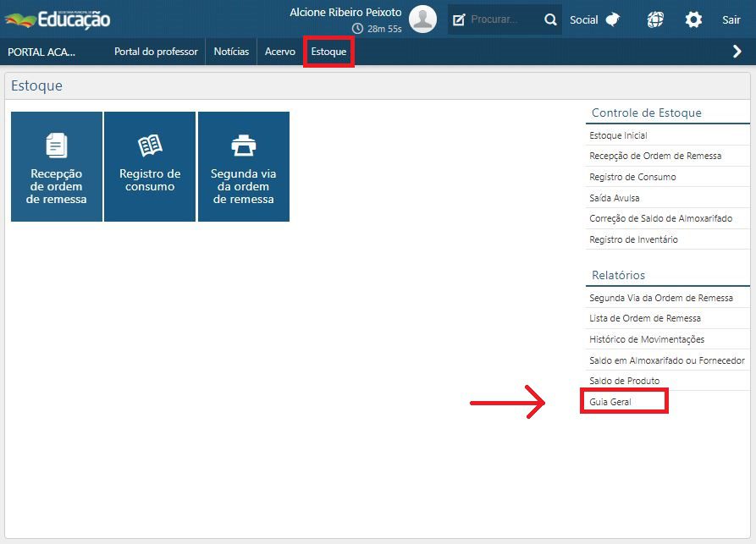756x544 pixels.
Task: Open the Portal do professor tab
Action: (156, 52)
